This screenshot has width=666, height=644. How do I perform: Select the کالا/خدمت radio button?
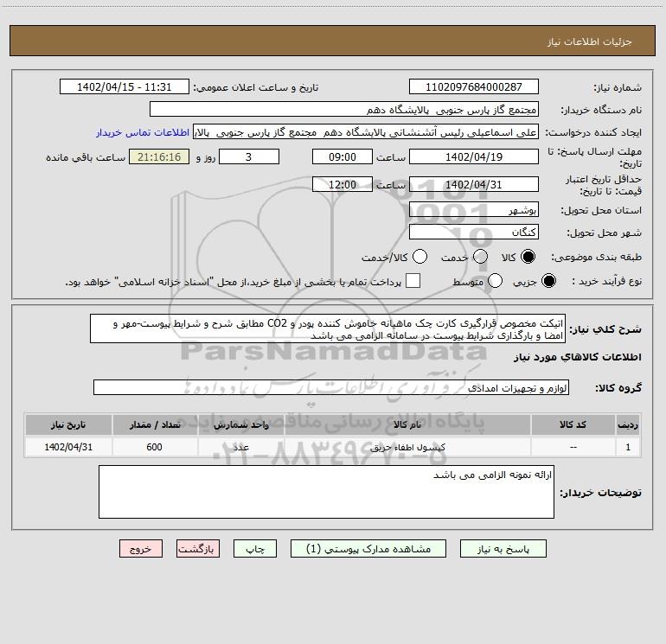point(419,257)
